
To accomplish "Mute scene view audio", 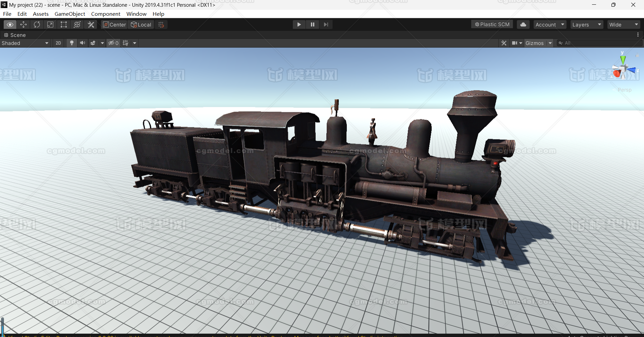I will point(83,43).
